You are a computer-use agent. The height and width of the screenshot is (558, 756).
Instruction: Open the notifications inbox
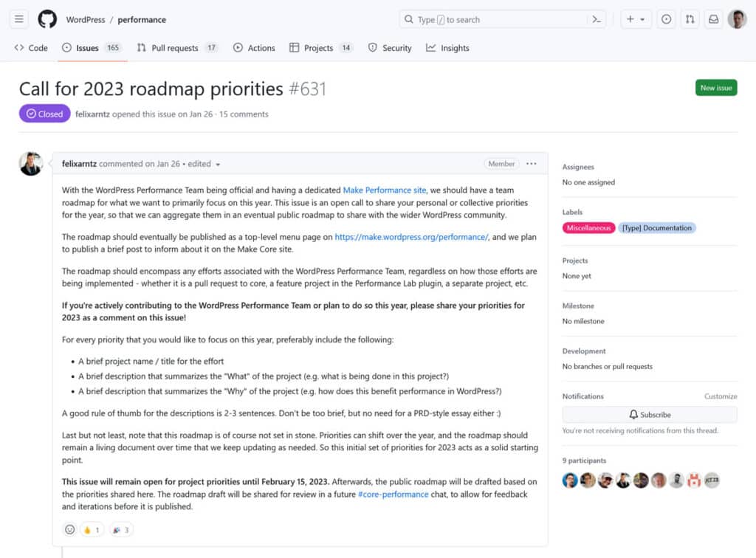713,19
